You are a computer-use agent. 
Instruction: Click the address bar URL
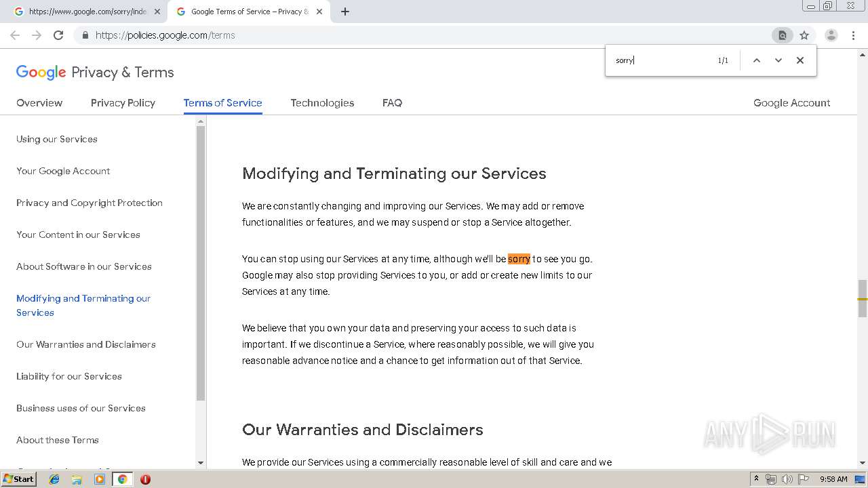pos(165,35)
